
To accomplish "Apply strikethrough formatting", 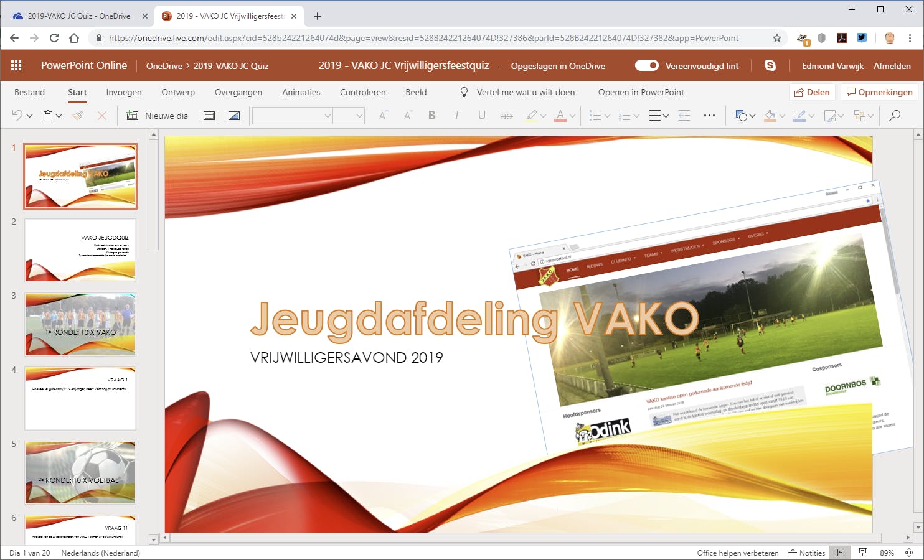I will pos(507,116).
